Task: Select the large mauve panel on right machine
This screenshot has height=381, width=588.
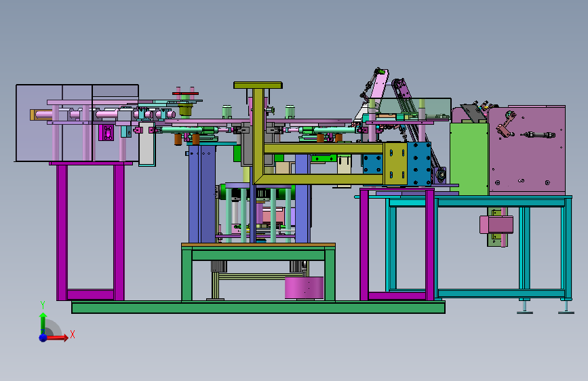Action: tap(527, 151)
